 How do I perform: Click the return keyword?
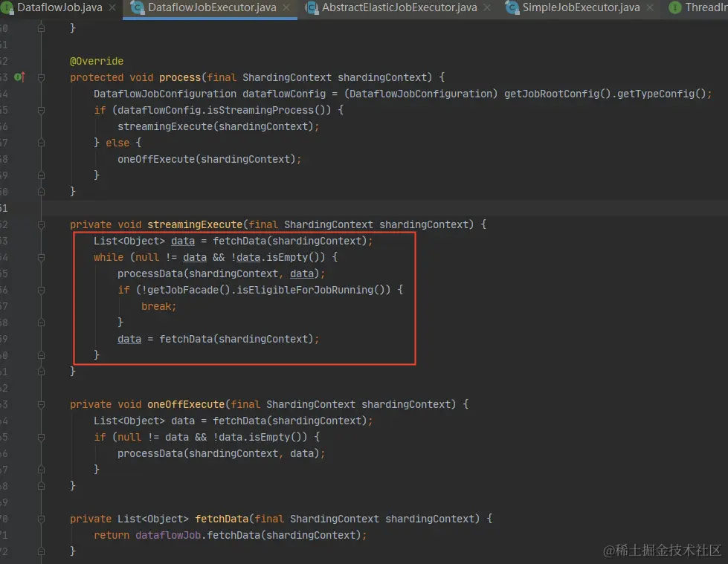112,535
